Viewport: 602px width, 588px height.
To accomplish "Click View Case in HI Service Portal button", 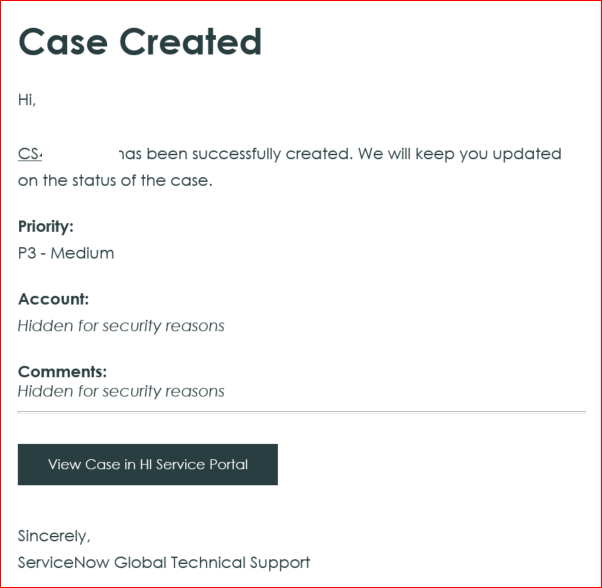I will pyautogui.click(x=148, y=464).
